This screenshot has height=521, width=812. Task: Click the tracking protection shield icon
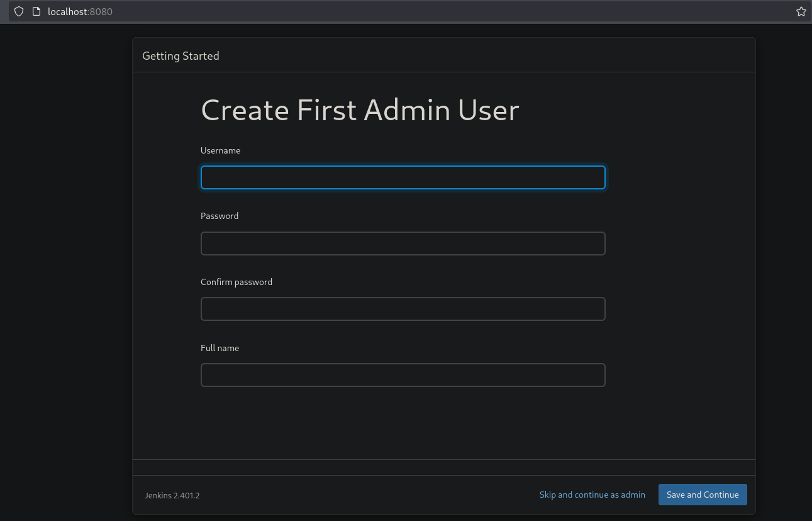pyautogui.click(x=19, y=11)
